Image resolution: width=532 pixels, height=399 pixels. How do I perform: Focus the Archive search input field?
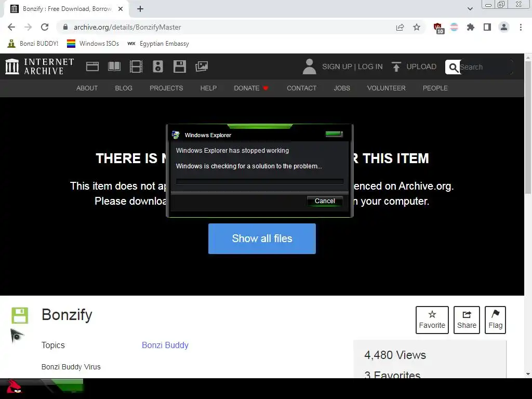click(485, 67)
